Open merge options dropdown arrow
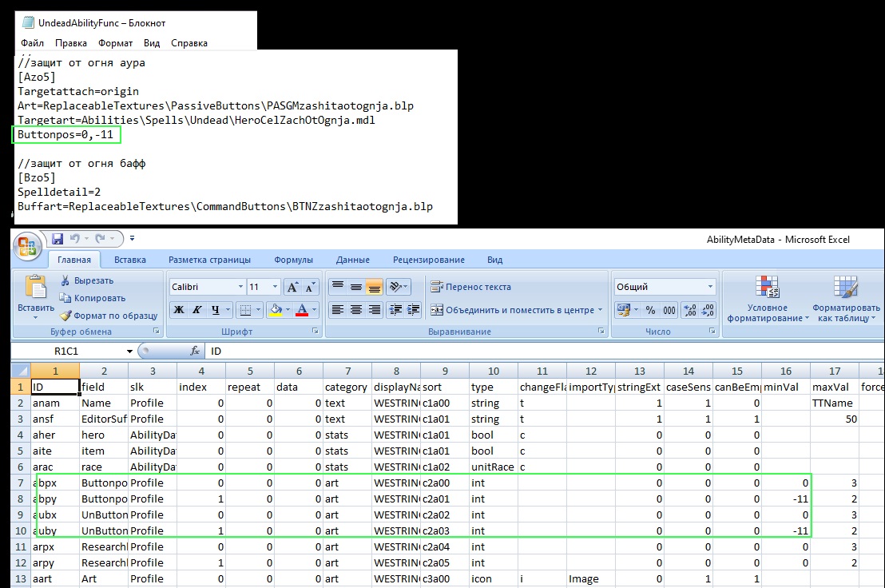 (600, 310)
